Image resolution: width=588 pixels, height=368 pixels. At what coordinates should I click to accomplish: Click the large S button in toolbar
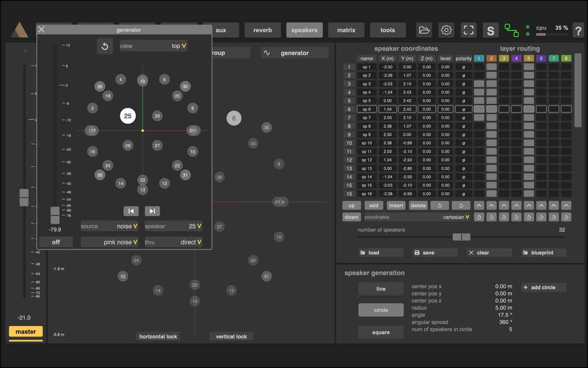tap(491, 31)
